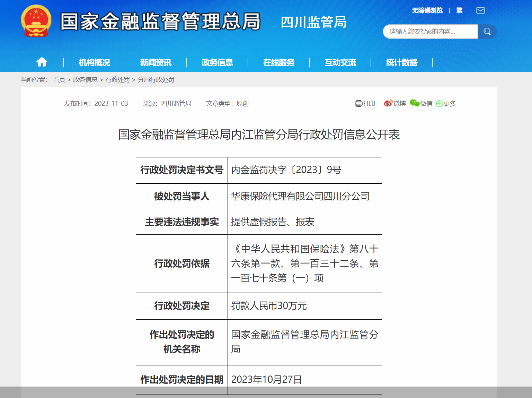Click the national emblem logo

tap(36, 21)
